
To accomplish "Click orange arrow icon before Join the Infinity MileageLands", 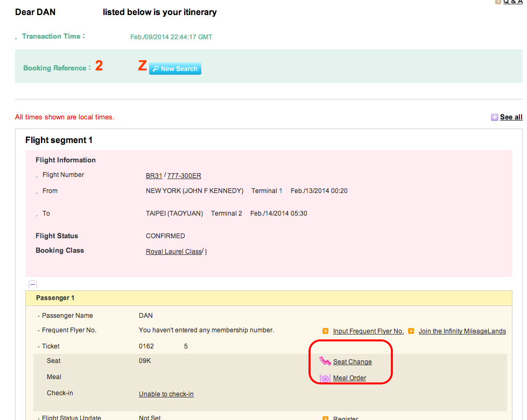I will [411, 331].
